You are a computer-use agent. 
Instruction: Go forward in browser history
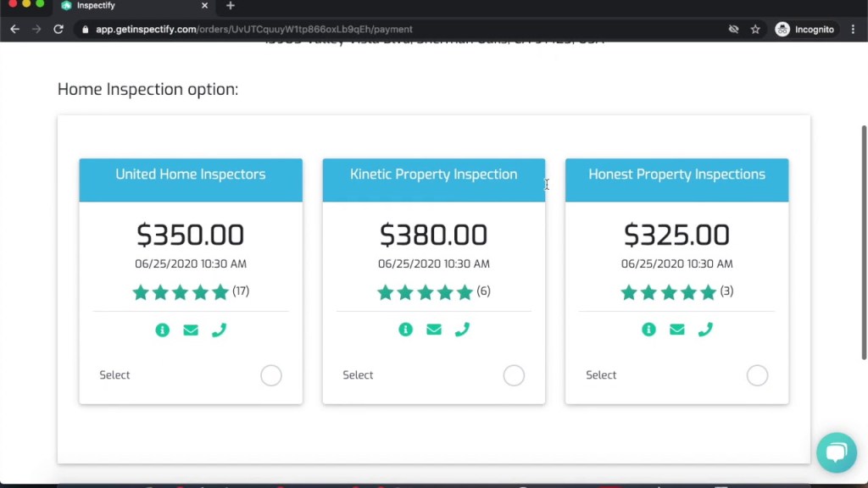(x=36, y=30)
